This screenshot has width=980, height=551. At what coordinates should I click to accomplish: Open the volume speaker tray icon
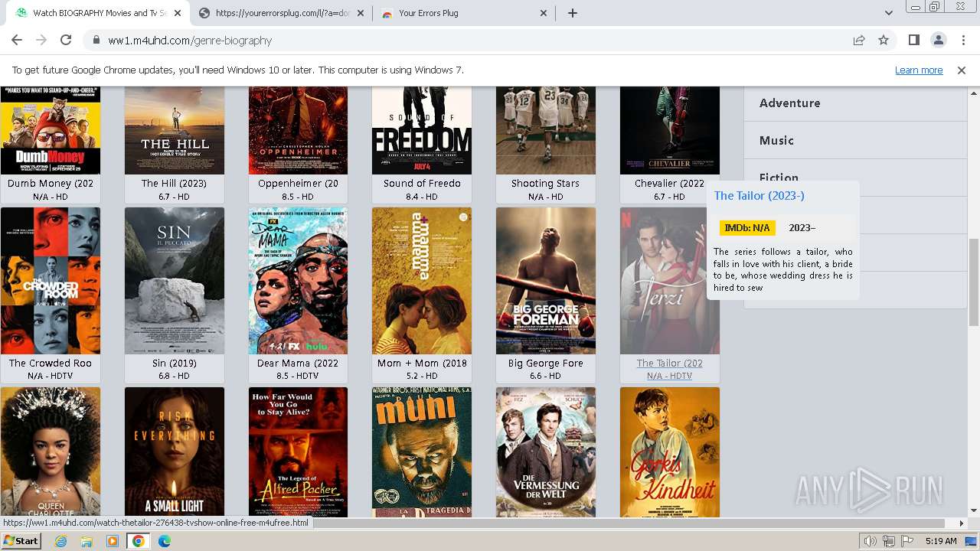point(871,541)
